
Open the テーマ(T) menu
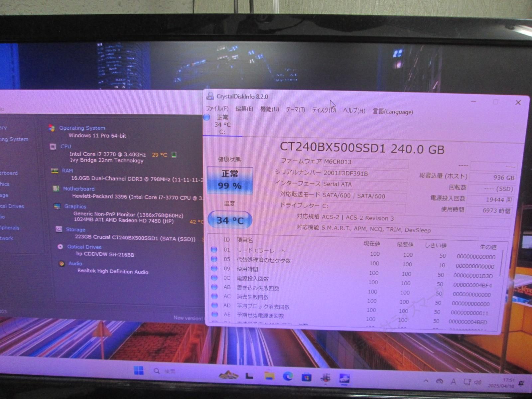pos(295,109)
